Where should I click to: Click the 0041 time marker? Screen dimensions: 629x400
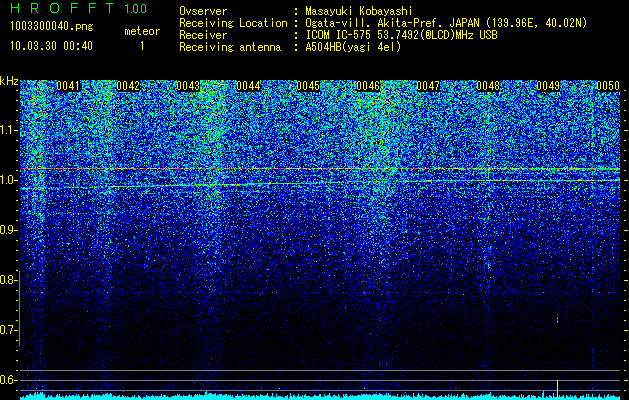(68, 86)
